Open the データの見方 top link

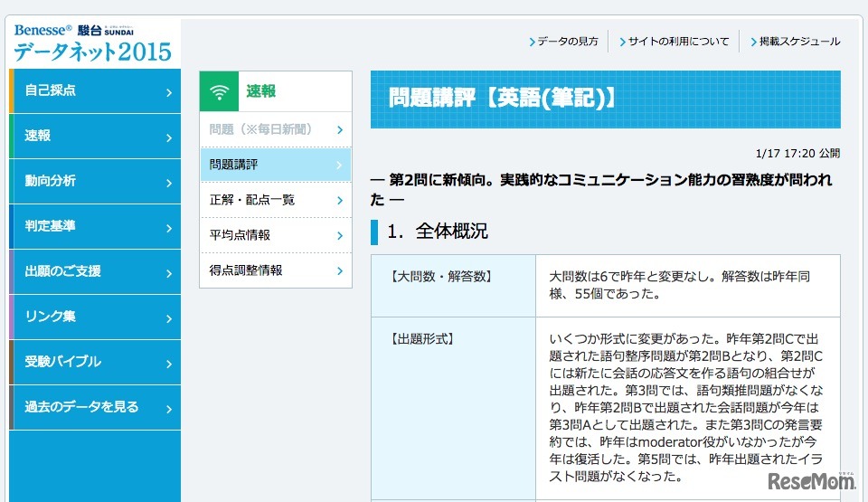point(563,41)
